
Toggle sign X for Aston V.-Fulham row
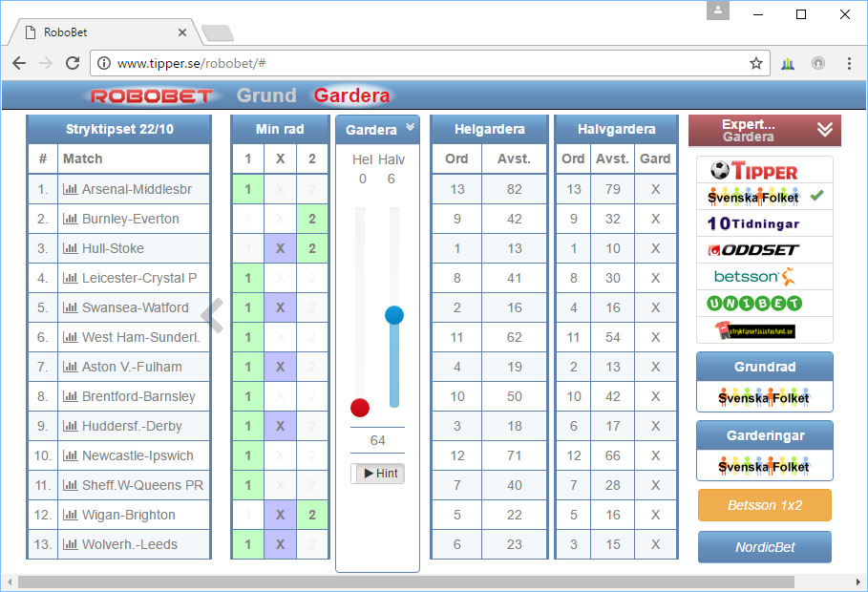click(280, 368)
